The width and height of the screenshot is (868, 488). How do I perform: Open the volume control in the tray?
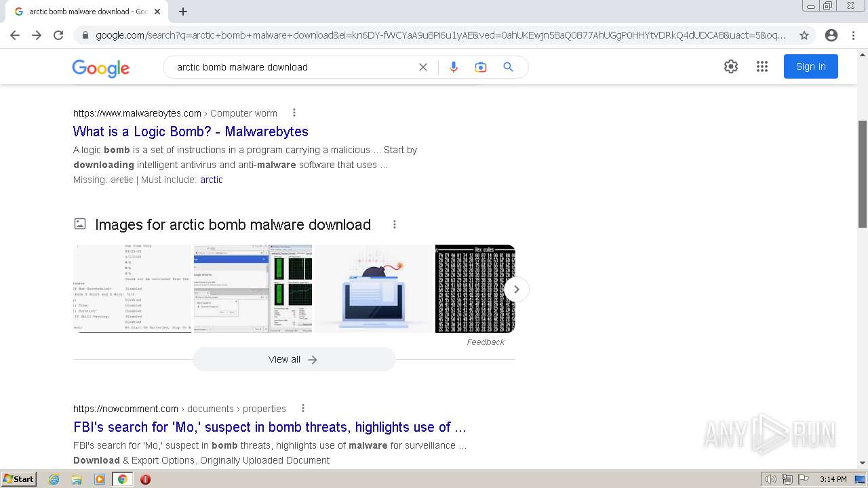tap(770, 479)
